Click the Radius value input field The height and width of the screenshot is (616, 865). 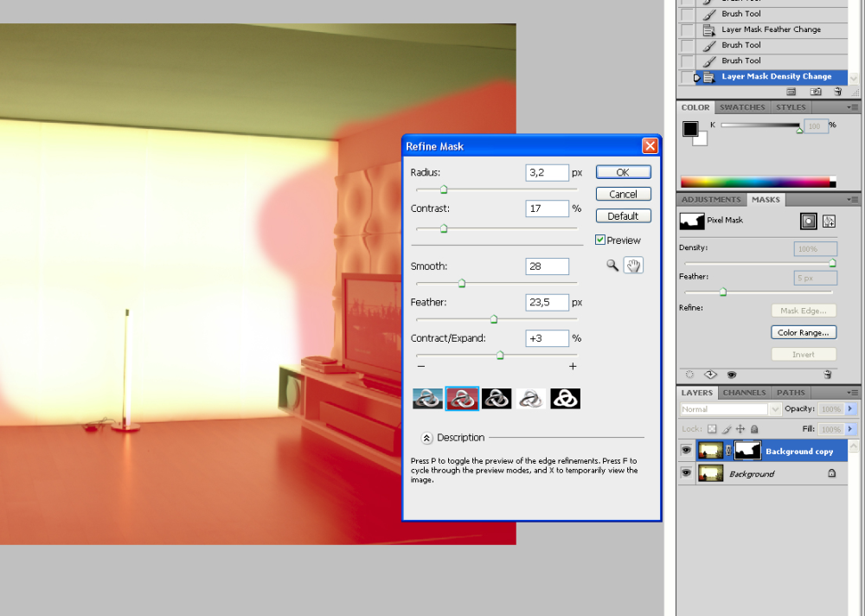(547, 172)
